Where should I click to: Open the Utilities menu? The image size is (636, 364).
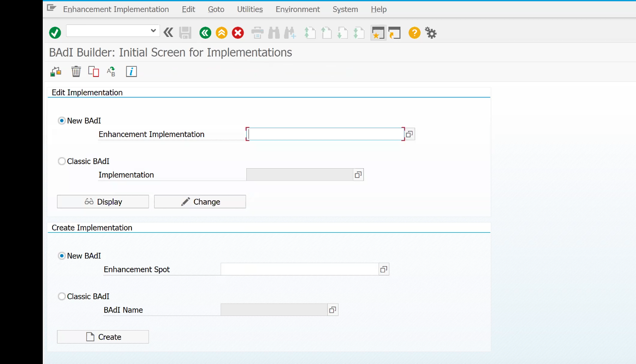(250, 9)
